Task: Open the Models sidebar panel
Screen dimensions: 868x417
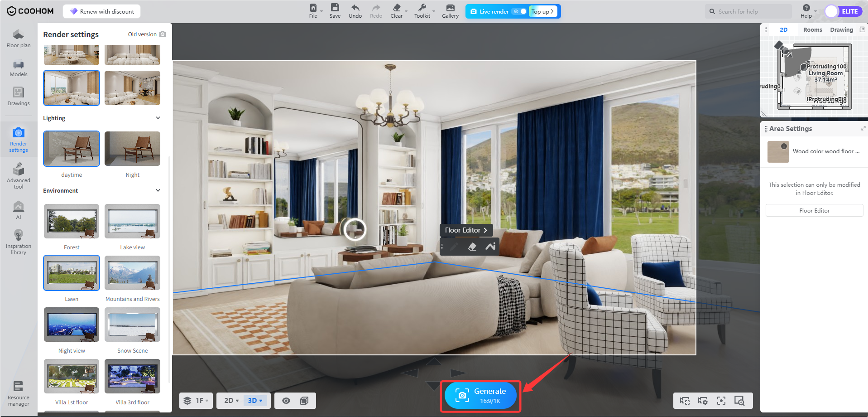Action: coord(19,68)
